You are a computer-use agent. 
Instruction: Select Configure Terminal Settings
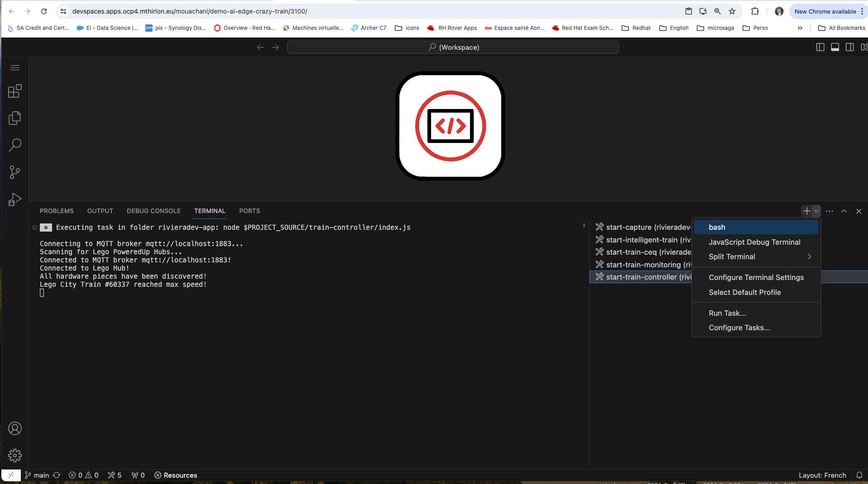point(756,277)
